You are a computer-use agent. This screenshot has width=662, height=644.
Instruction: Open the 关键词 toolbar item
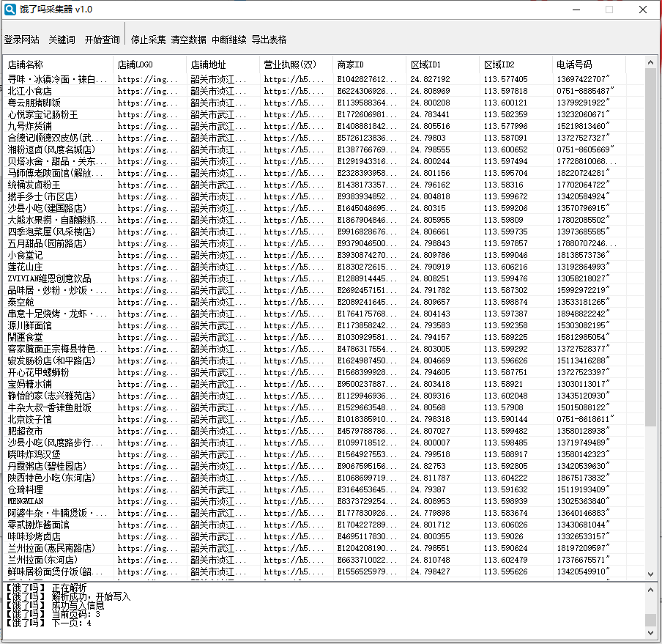62,40
